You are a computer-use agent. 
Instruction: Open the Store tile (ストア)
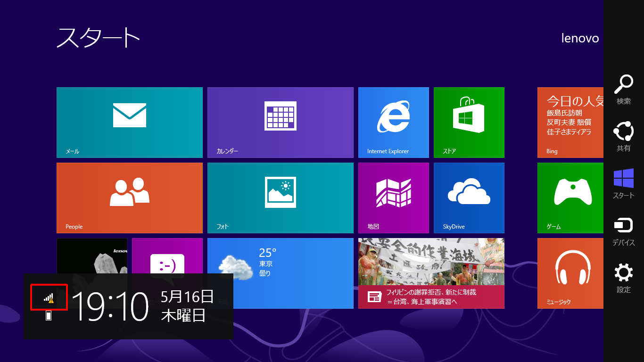click(x=469, y=123)
